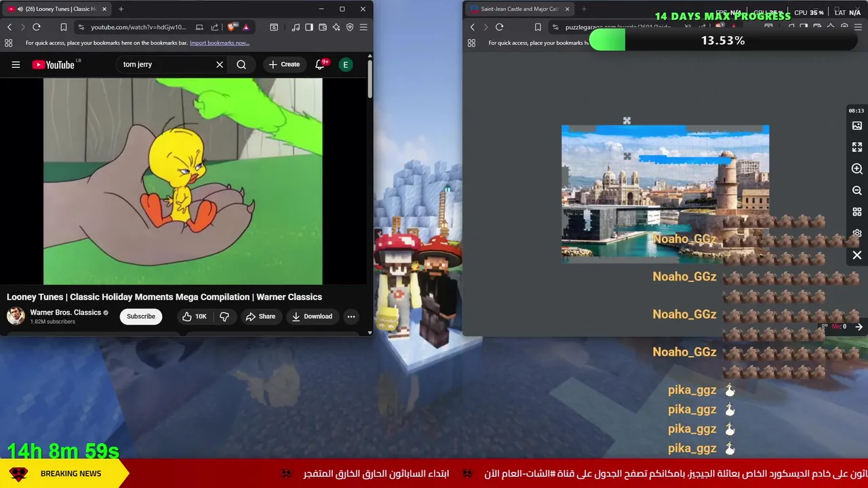Viewport: 868px width, 488px height.
Task: Click the YouTube page vertical scrollbar
Action: tap(370, 80)
